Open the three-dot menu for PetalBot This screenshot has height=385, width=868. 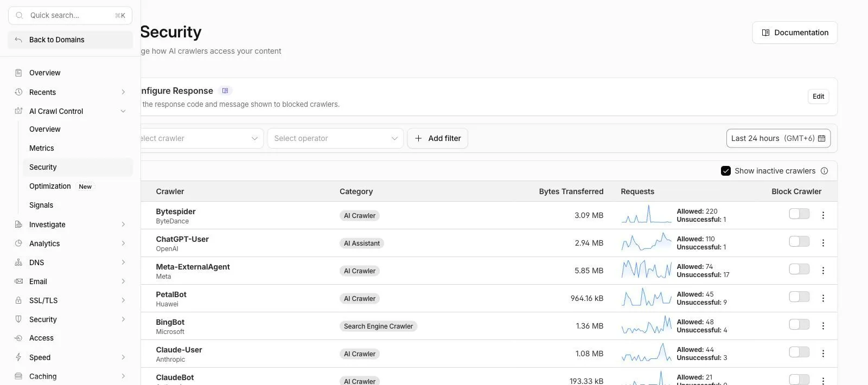823,298
